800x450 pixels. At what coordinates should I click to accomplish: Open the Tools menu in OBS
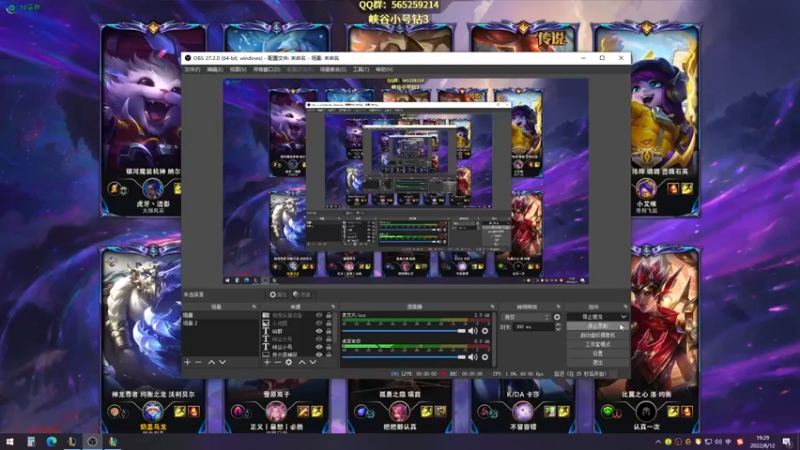pos(361,69)
